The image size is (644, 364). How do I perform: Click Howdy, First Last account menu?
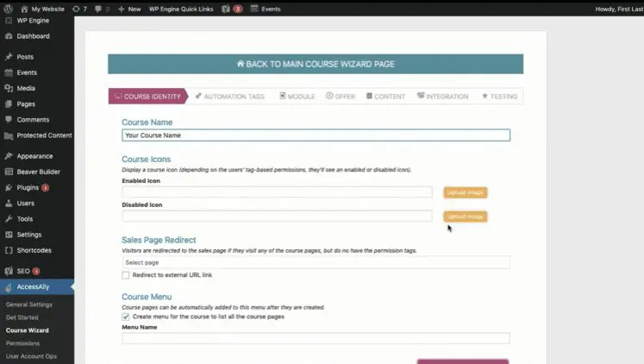pos(619,9)
